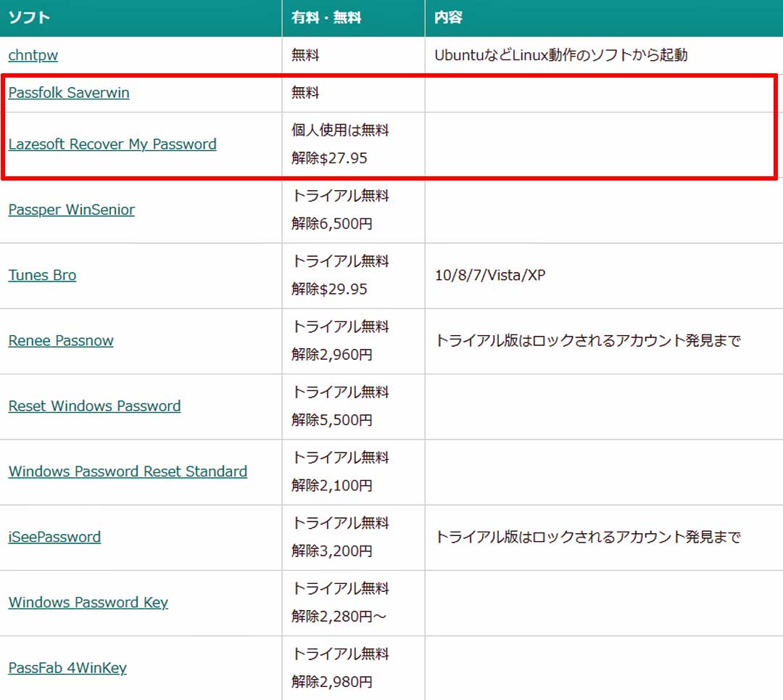Select Renee Passnow row trial description
The image size is (783, 700).
pyautogui.click(x=588, y=341)
